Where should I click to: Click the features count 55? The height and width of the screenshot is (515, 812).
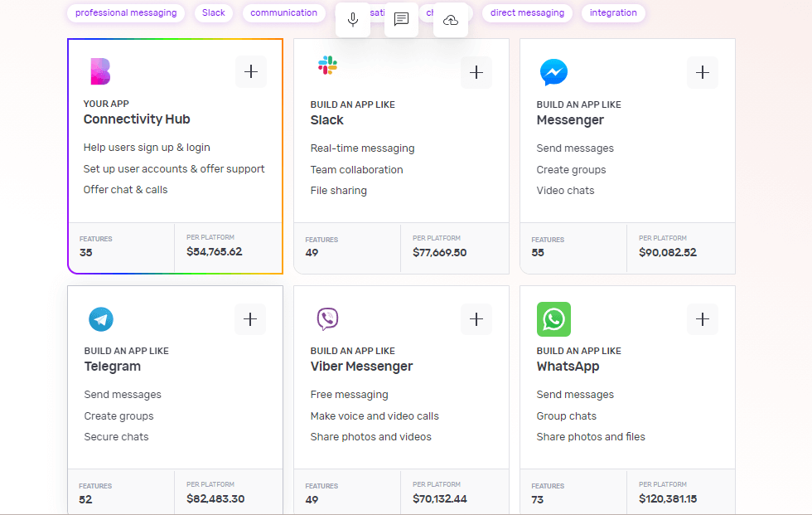pyautogui.click(x=538, y=253)
